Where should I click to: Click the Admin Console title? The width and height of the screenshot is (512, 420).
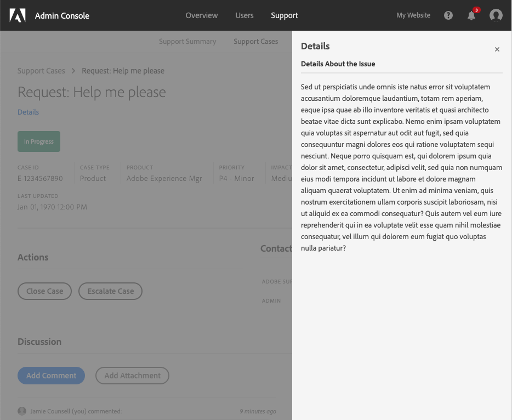(62, 15)
